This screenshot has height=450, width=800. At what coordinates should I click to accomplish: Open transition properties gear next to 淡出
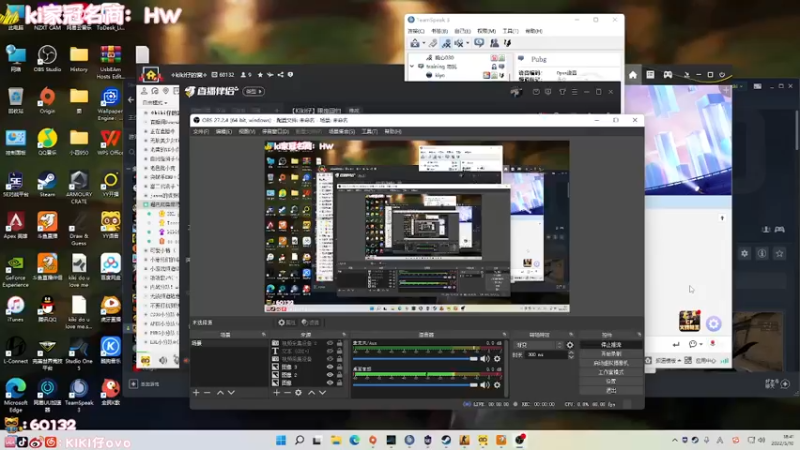pos(570,345)
